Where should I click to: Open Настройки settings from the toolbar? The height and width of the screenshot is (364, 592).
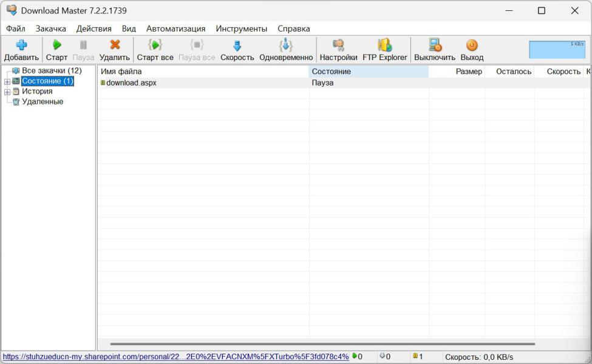338,45
